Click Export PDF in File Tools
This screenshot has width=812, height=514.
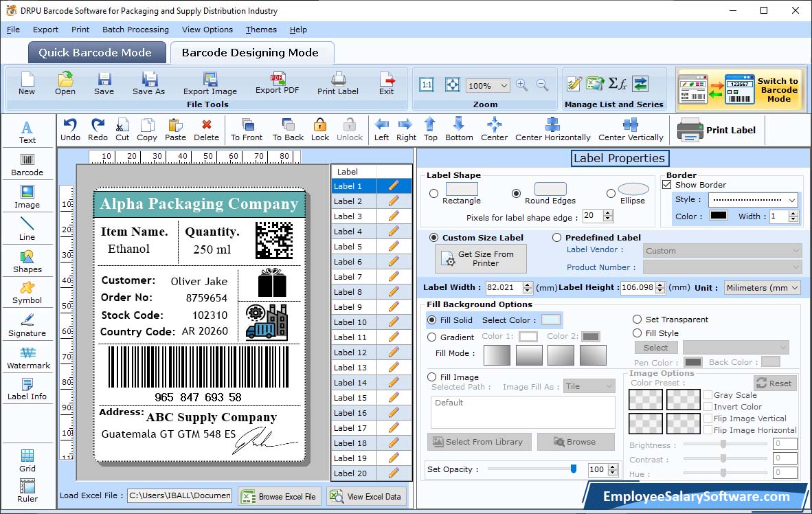click(277, 83)
